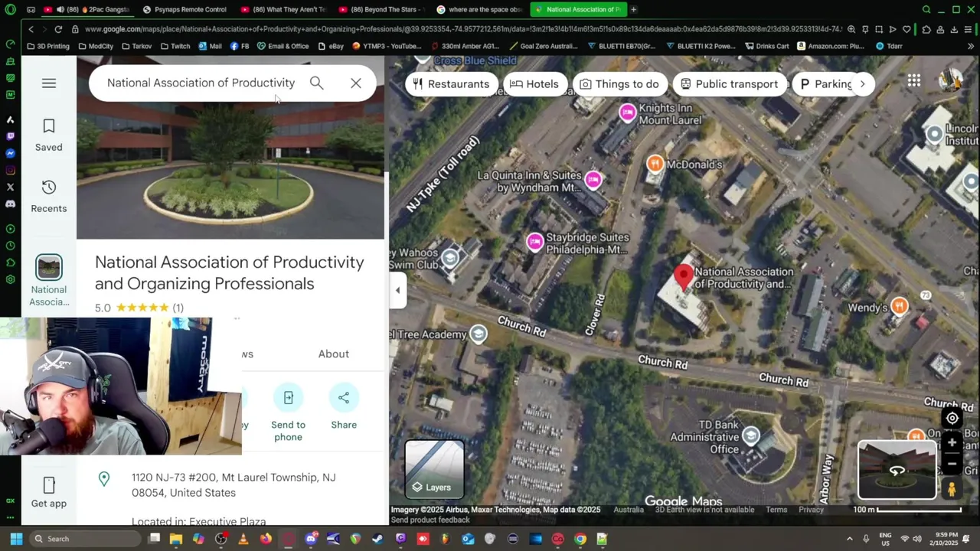Open the Google apps grid
Image resolution: width=980 pixels, height=551 pixels.
click(914, 80)
